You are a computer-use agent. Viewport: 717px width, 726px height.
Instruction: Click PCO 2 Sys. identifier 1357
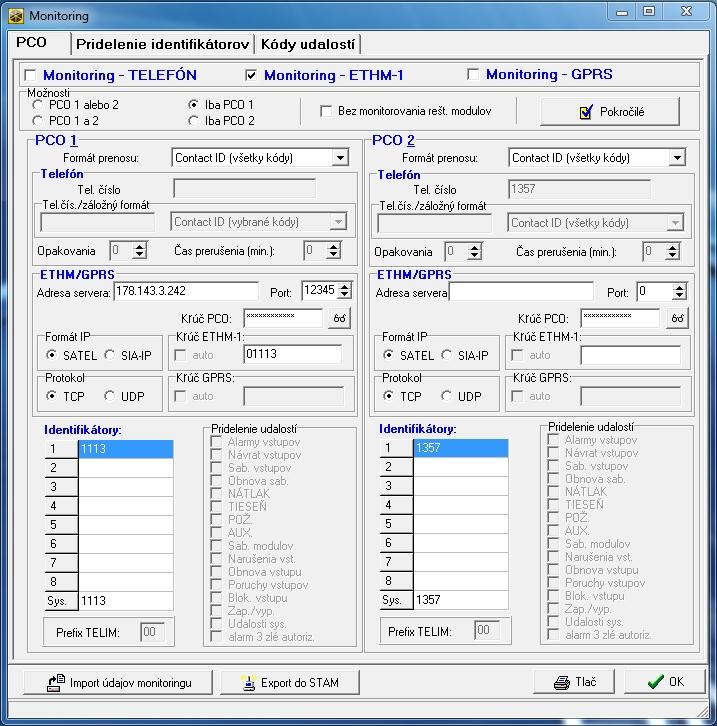(x=461, y=600)
